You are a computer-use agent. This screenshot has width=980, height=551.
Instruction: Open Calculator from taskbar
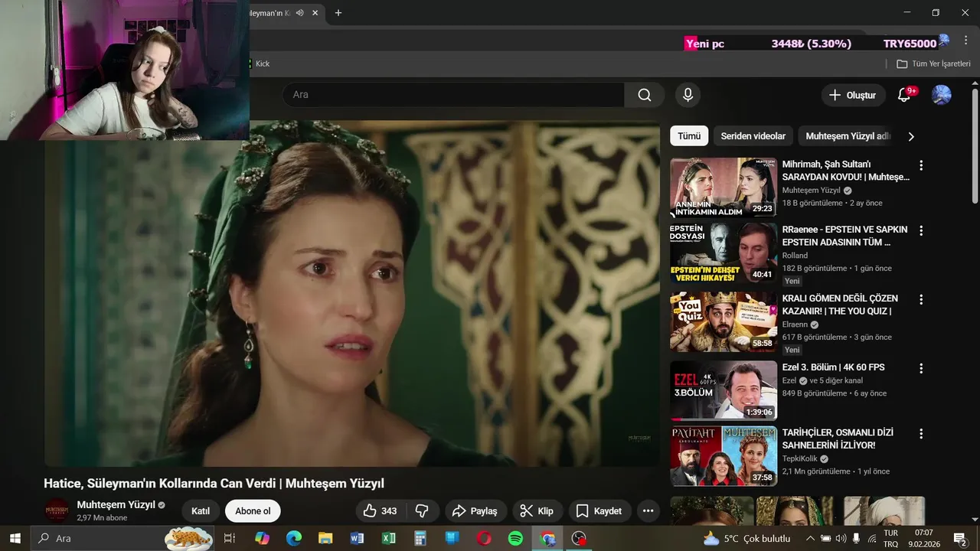click(420, 538)
